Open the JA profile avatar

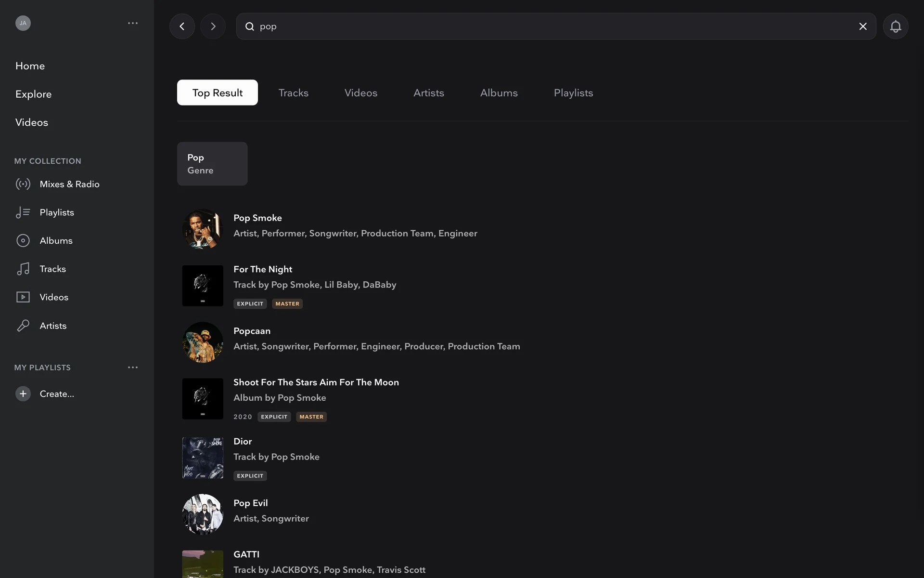(23, 23)
